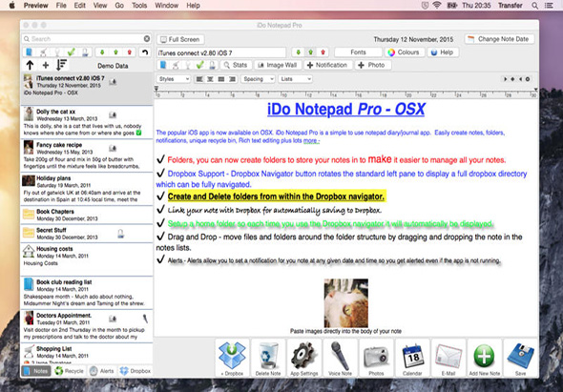
Task: Click the plus icon above the notes list
Action: click(46, 65)
